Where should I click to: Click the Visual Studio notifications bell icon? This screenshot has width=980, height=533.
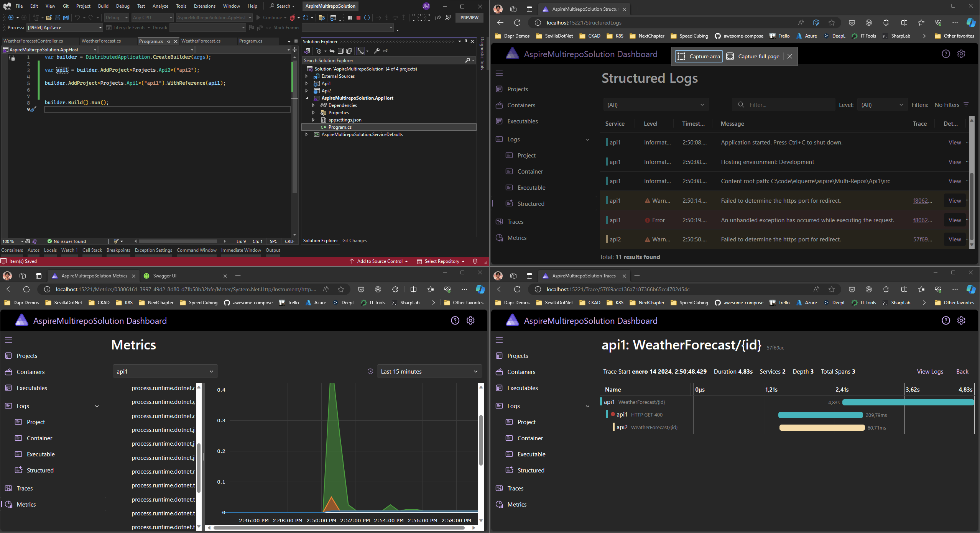pos(475,261)
